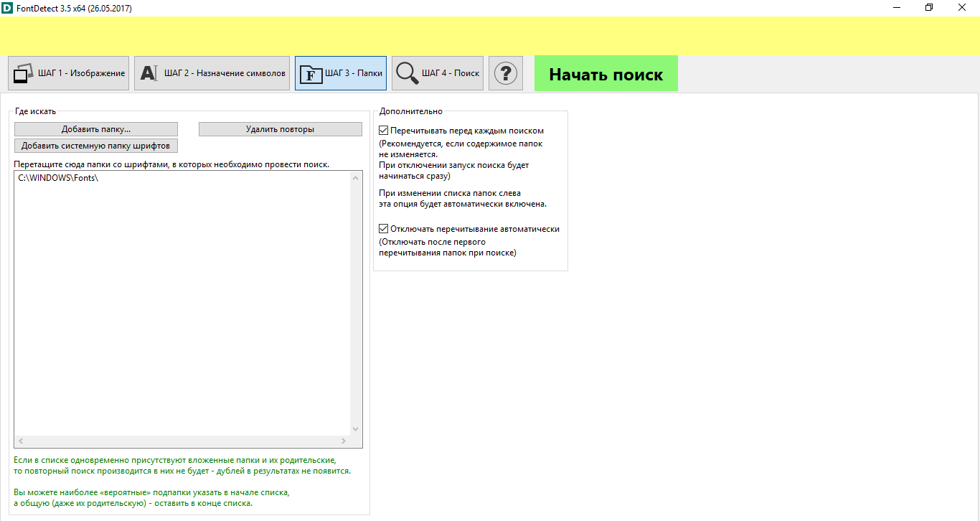Screen dimensions: 980x521
Task: Click 'Добавить папку...' button
Action: (x=96, y=129)
